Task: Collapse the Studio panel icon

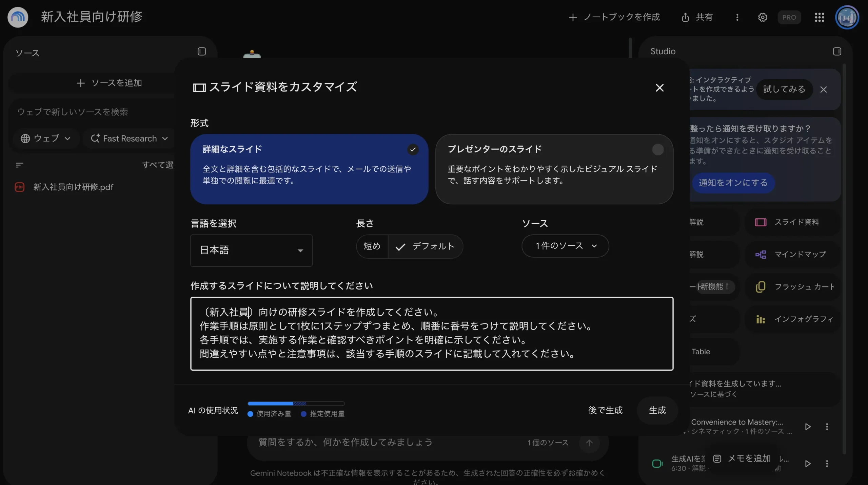Action: coord(837,51)
